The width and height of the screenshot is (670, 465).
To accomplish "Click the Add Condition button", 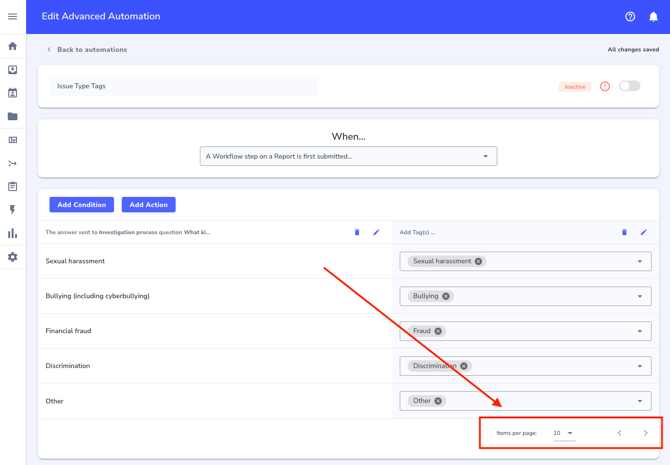I will [x=81, y=205].
